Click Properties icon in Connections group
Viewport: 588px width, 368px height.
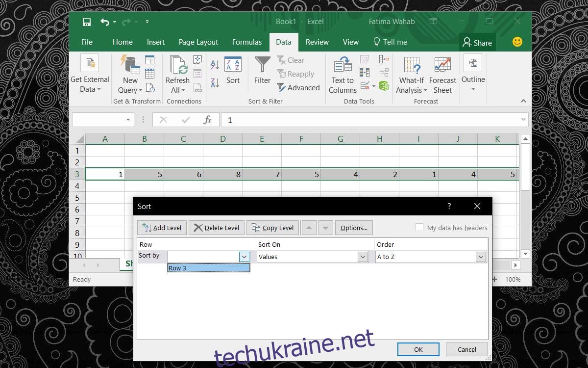(x=197, y=74)
